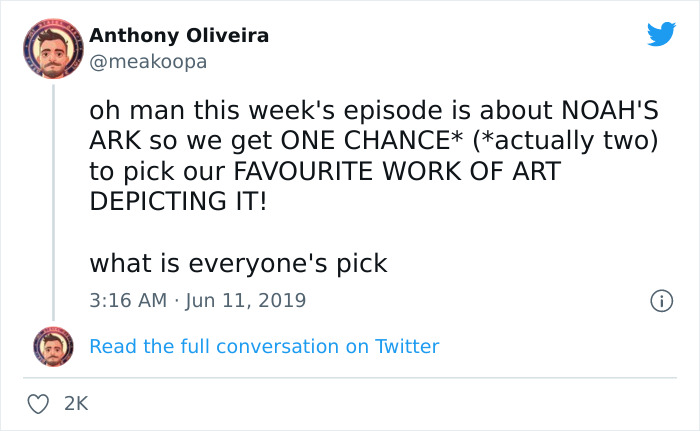The image size is (700, 431).
Task: Click the "2K" like count
Action: [x=76, y=403]
